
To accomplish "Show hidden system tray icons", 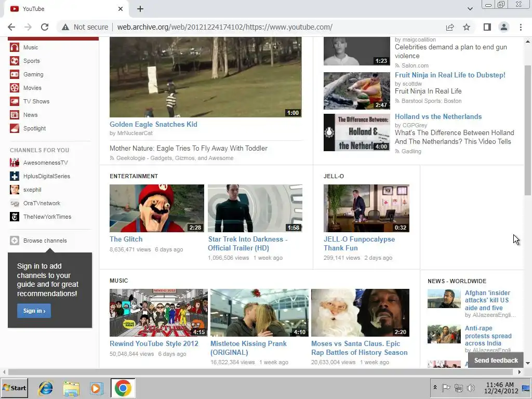I will tap(435, 388).
